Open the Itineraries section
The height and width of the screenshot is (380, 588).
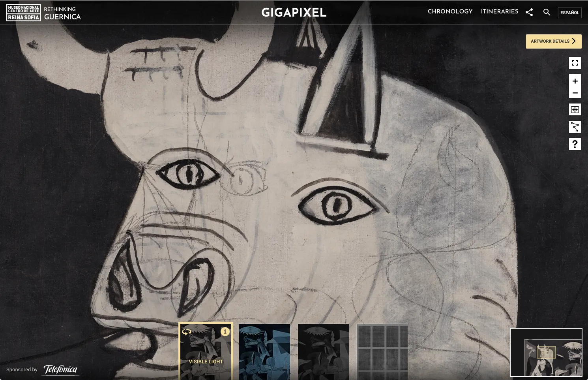pos(500,11)
